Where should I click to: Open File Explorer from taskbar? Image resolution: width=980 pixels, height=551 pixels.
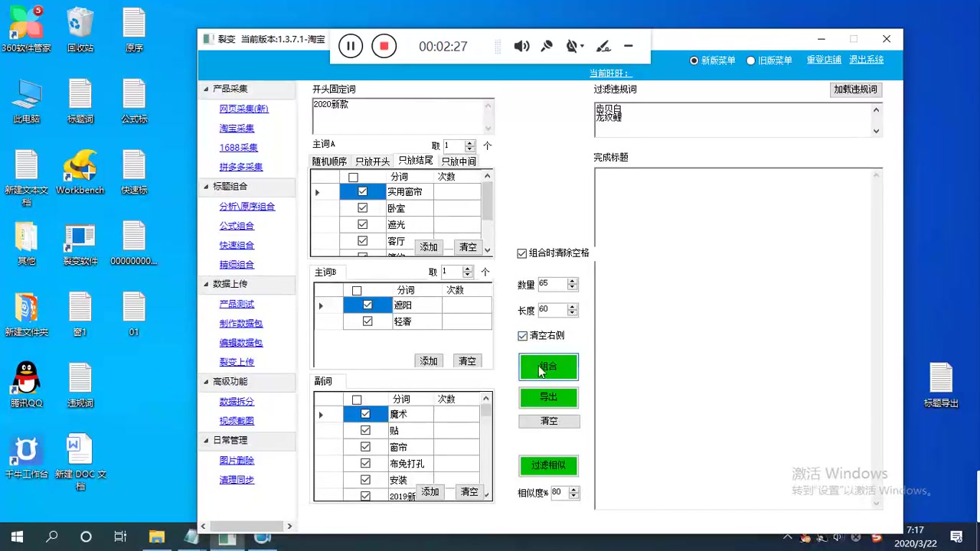coord(156,536)
